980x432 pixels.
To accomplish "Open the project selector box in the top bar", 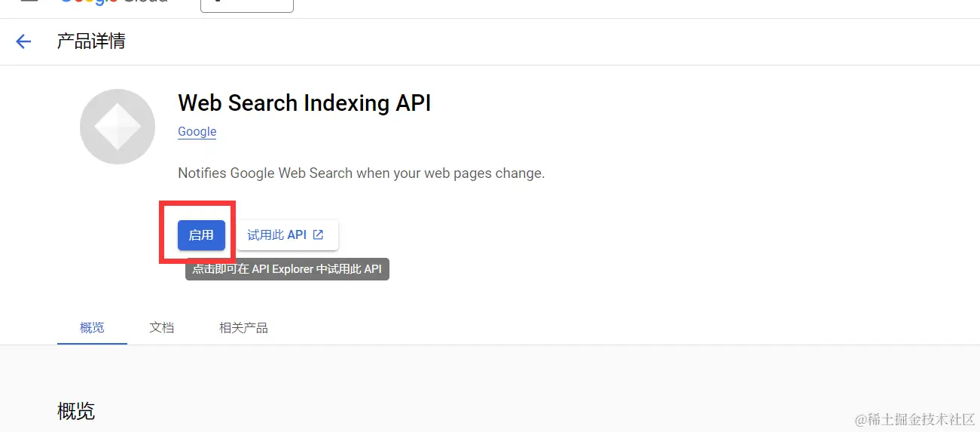I will [x=247, y=6].
